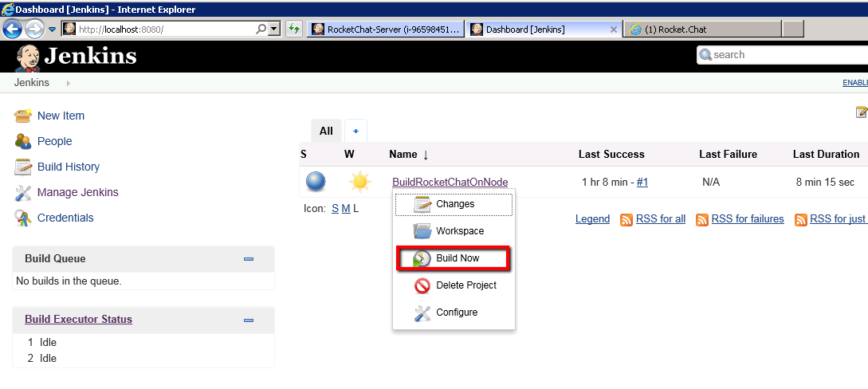Image resolution: width=868 pixels, height=389 pixels.
Task: Expand the Jenkins breadcrumb arrow
Action: coord(68,83)
